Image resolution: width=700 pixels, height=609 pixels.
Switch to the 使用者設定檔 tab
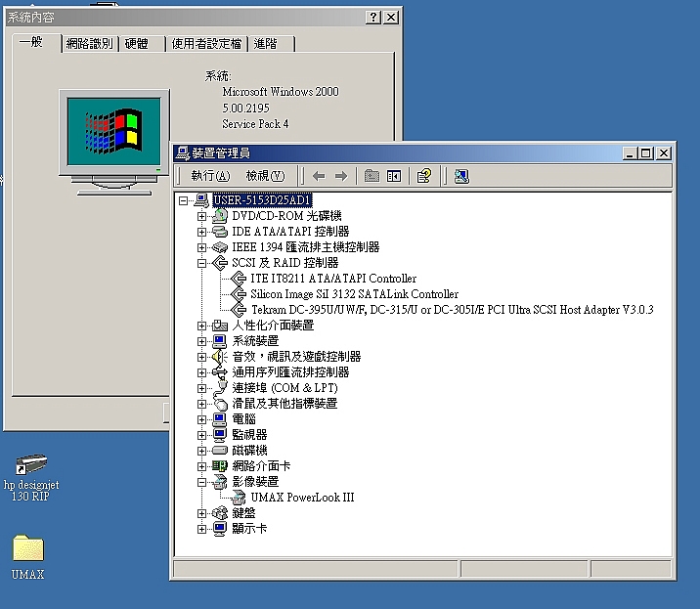point(206,44)
